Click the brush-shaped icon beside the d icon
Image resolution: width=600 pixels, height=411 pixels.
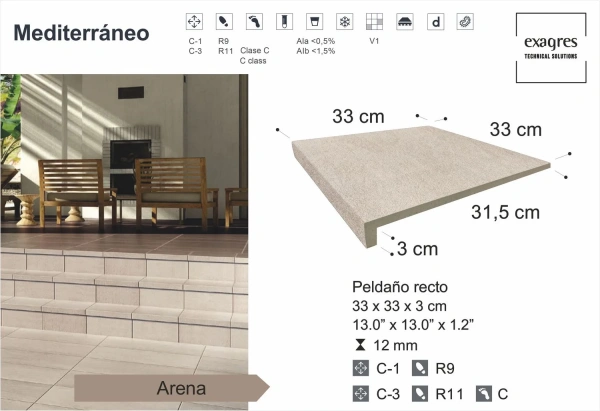405,21
